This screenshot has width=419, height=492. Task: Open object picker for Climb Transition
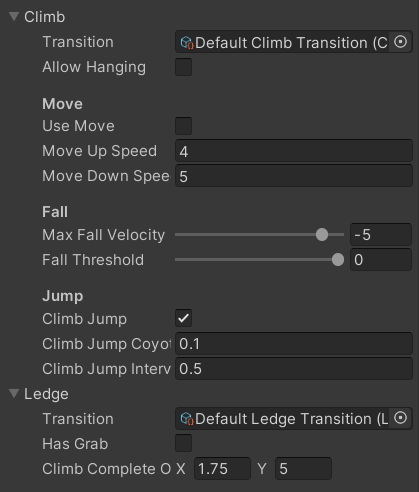(x=400, y=42)
